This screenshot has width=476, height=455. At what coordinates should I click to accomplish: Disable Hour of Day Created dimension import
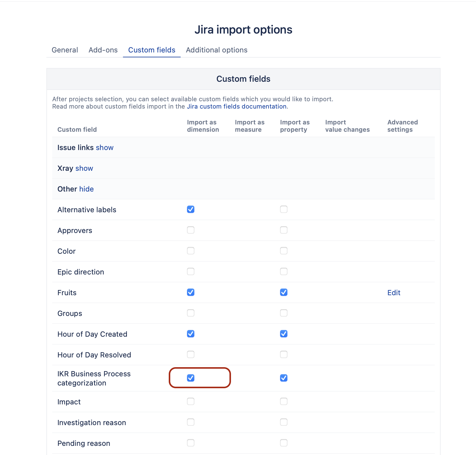coord(191,334)
